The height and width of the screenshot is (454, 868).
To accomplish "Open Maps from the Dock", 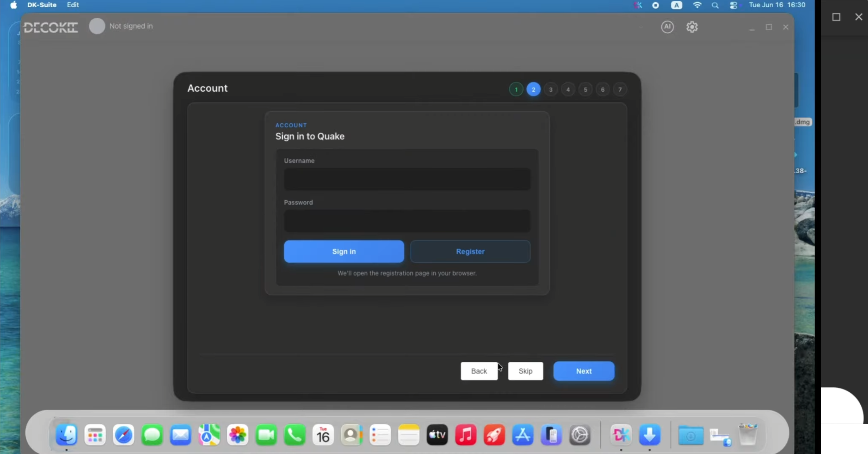I will [x=209, y=434].
